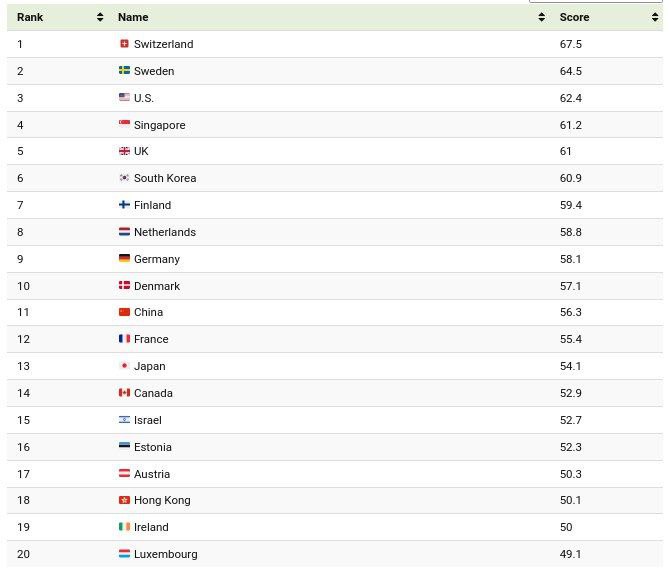The image size is (669, 587).
Task: Click the Sweden flag icon
Action: pyautogui.click(x=124, y=70)
